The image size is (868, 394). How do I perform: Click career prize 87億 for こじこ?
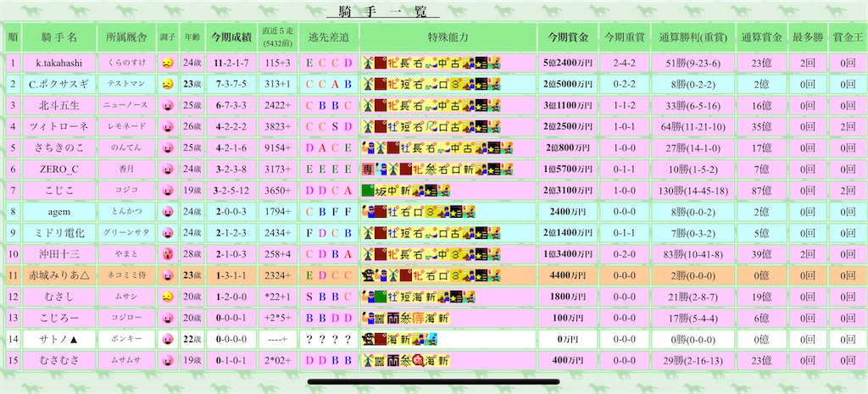pos(761,191)
